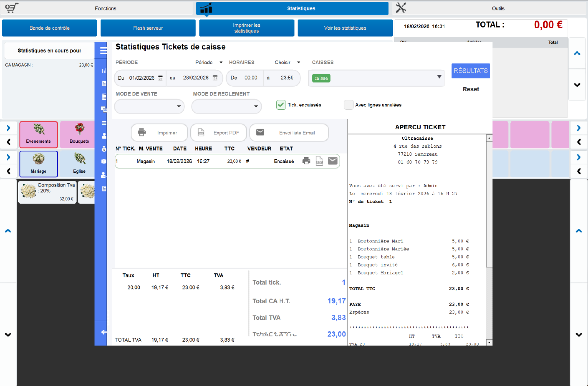Viewport: 588px width, 386px height.
Task: Open the Période preset dropdown
Action: (208, 63)
